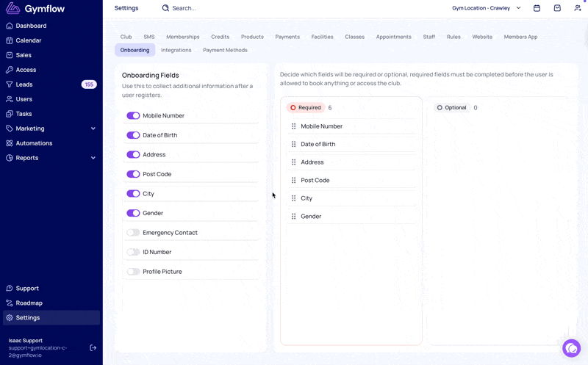The image size is (588, 365).
Task: Enable the Emergency Contact toggle
Action: pyautogui.click(x=133, y=233)
